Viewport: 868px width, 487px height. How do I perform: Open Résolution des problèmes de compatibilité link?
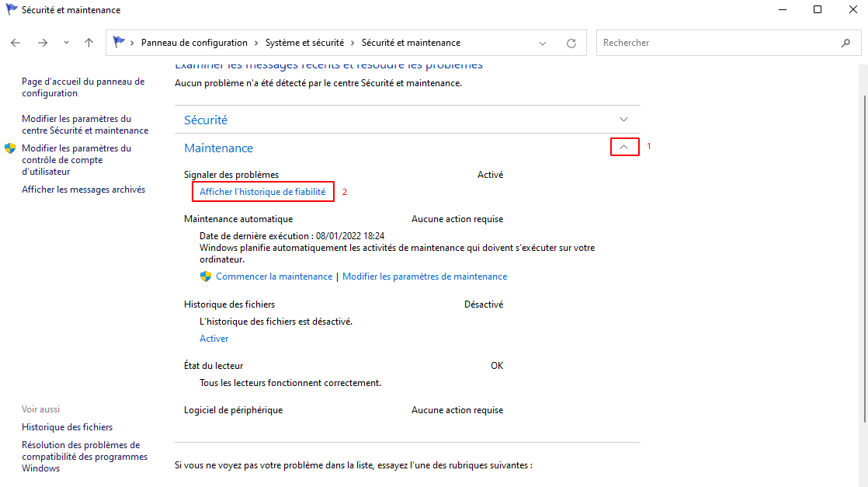tap(85, 457)
